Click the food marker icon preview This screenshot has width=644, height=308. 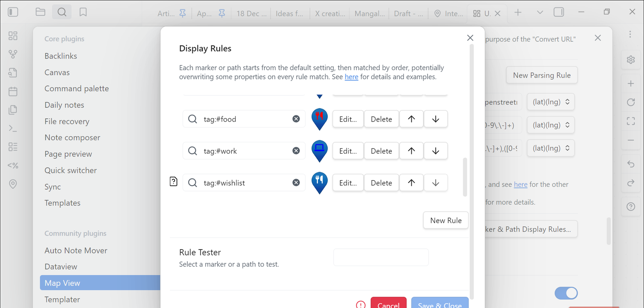tap(319, 119)
